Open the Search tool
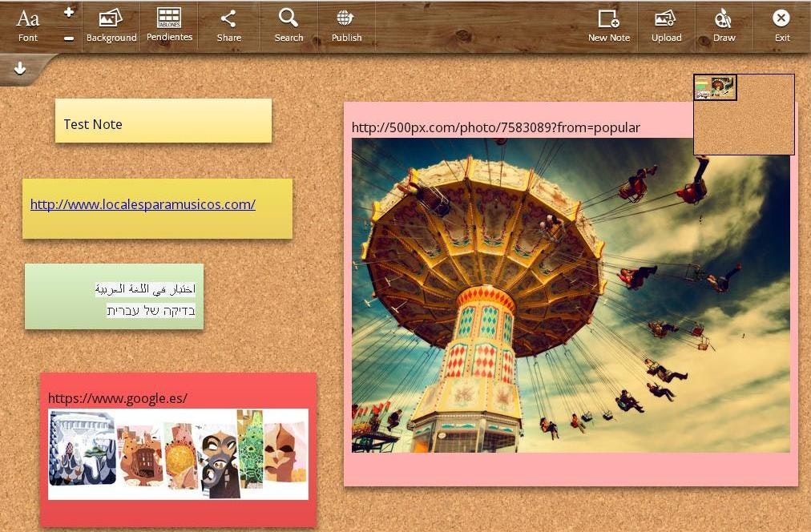Screen dimensions: 811x532 point(288,26)
